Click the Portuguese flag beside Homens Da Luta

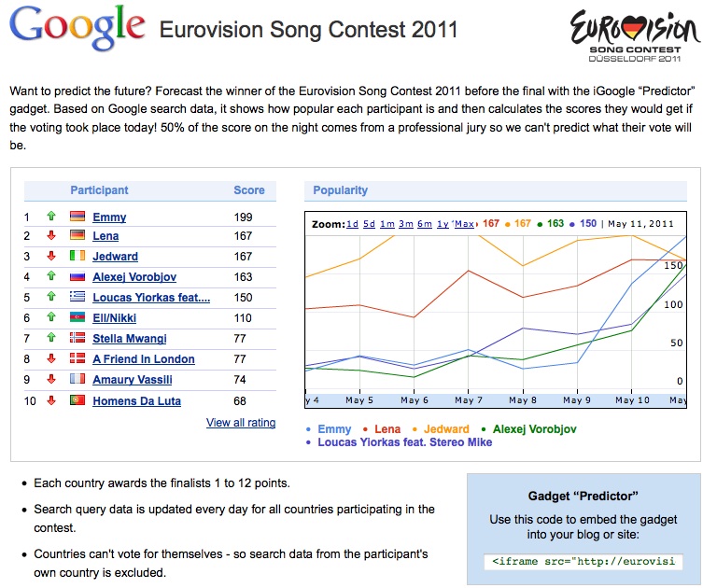77,401
